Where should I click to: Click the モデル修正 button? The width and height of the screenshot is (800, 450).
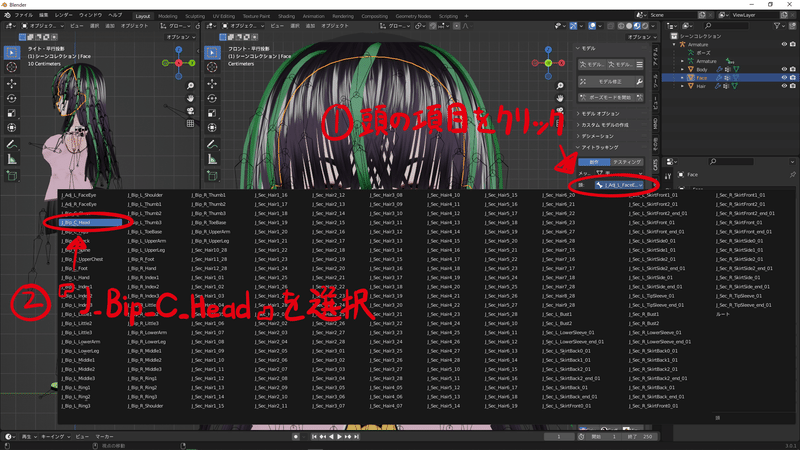pos(607,82)
